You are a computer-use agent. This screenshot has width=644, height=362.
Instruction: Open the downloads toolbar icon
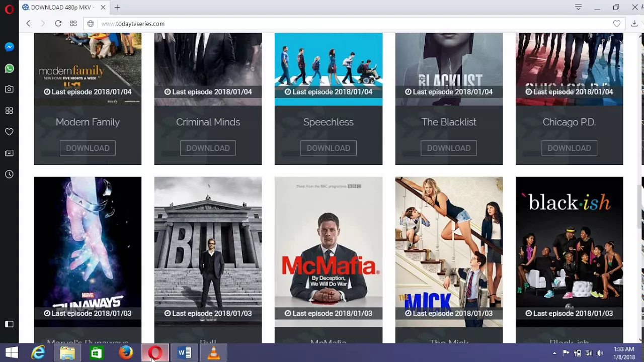pos(634,24)
